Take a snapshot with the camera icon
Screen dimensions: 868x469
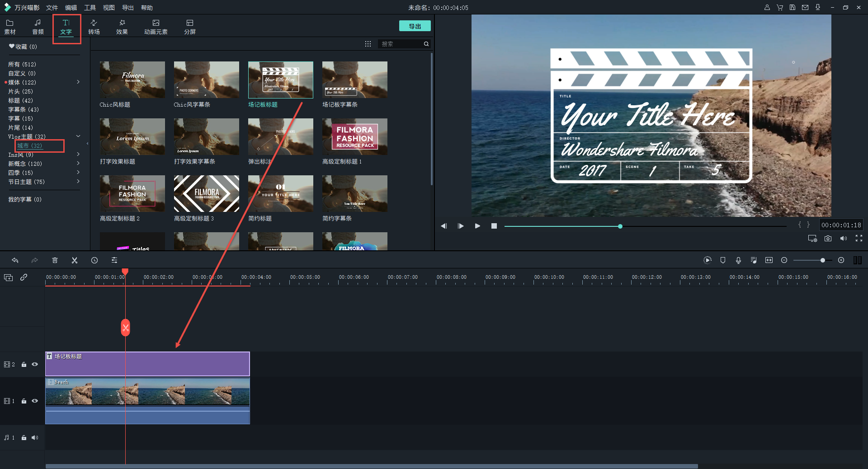pyautogui.click(x=828, y=239)
